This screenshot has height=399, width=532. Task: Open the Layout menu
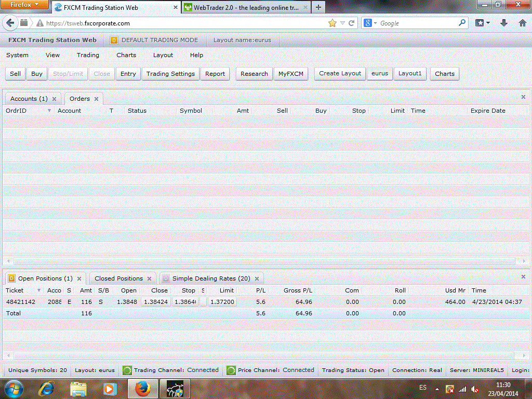click(163, 55)
